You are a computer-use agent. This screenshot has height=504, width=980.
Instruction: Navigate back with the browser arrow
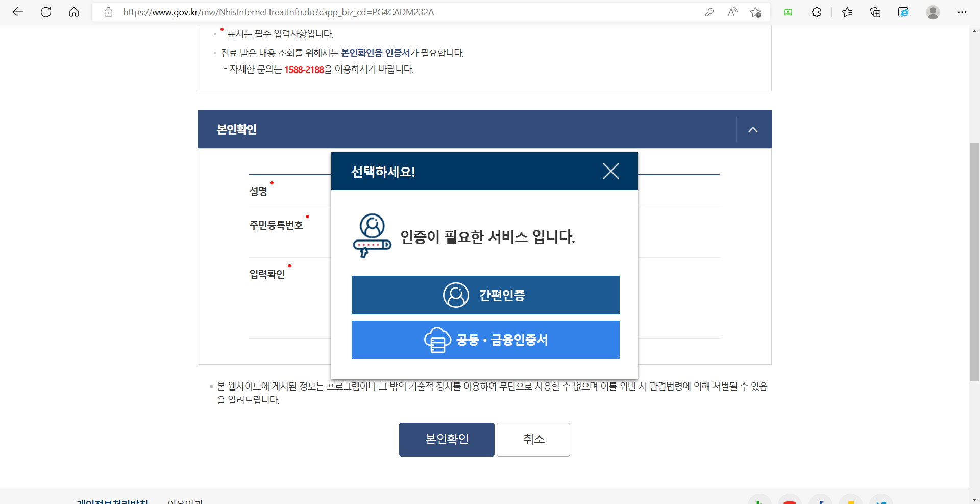tap(18, 12)
